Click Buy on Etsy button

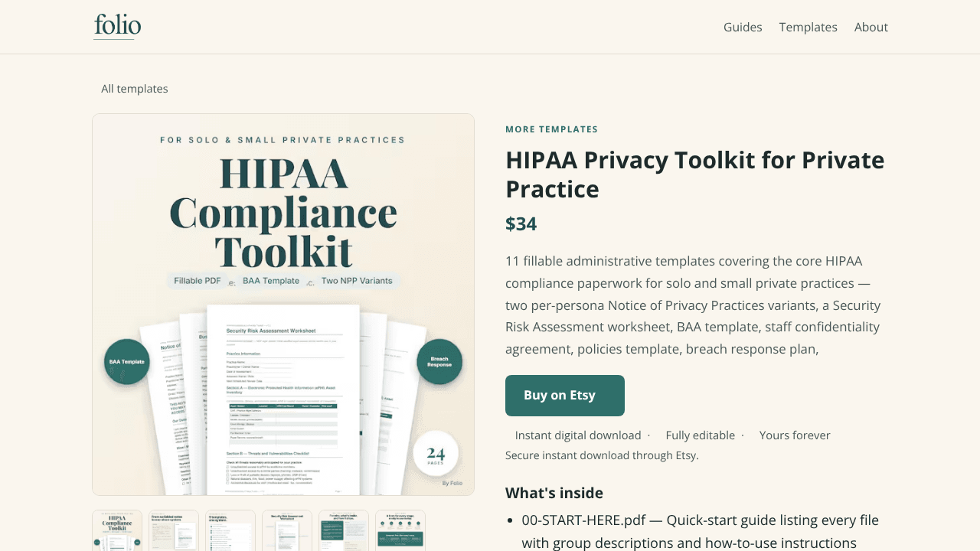[x=565, y=396]
